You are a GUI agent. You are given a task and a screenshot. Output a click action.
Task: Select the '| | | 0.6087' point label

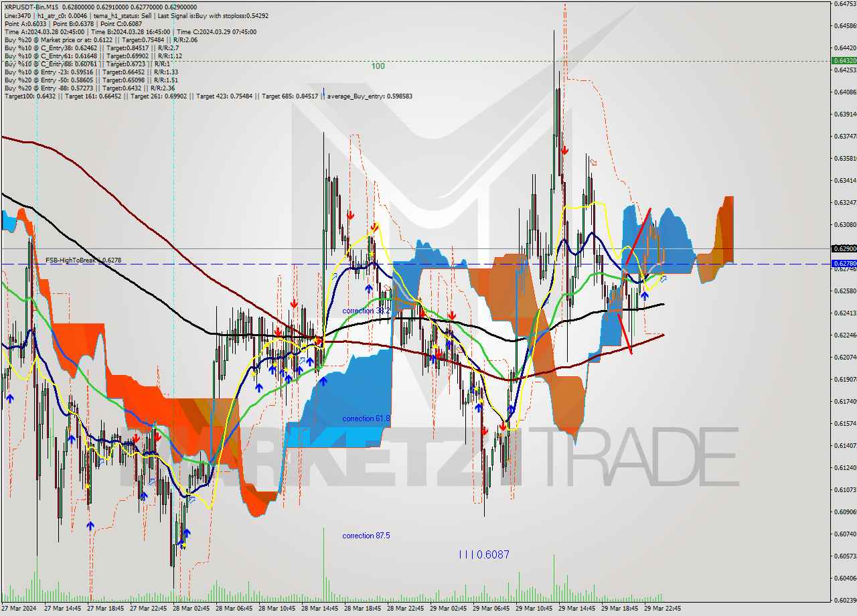click(x=484, y=554)
